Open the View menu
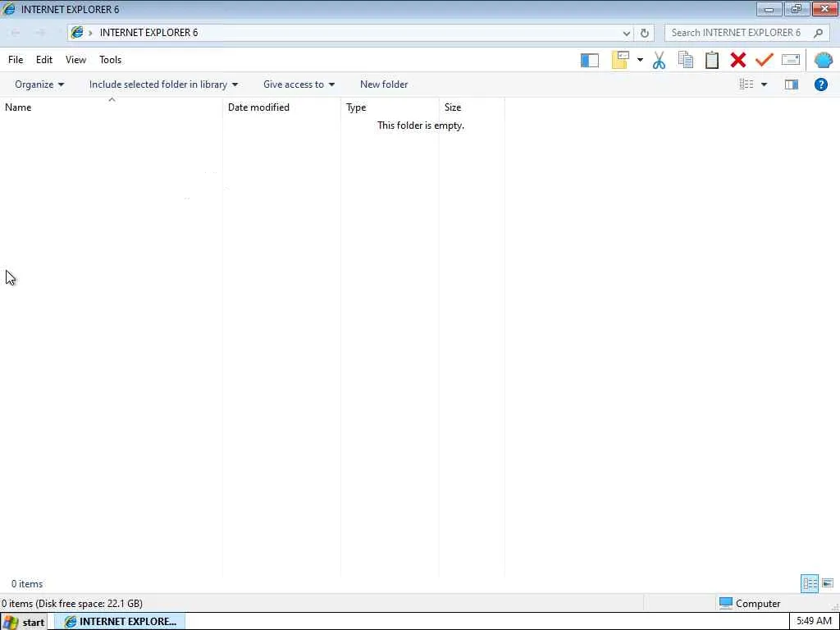The image size is (840, 630). click(75, 60)
